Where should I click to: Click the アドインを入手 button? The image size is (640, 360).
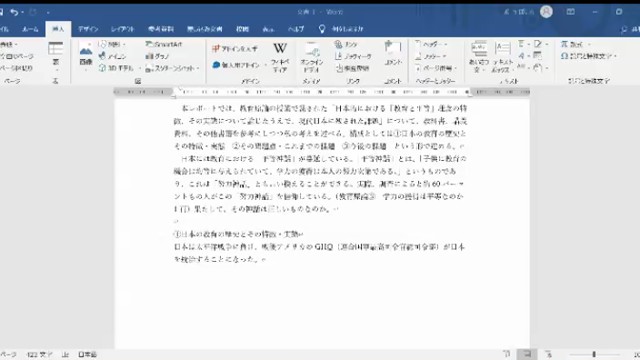tap(235, 49)
